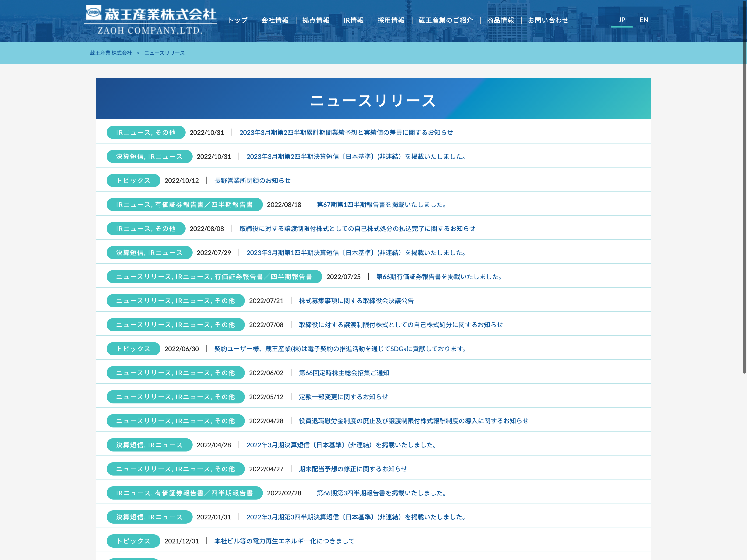Switch the site language to EN
Screen dimensions: 747x560
[x=644, y=20]
